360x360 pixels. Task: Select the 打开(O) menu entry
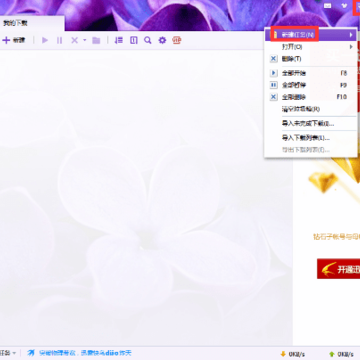311,47
